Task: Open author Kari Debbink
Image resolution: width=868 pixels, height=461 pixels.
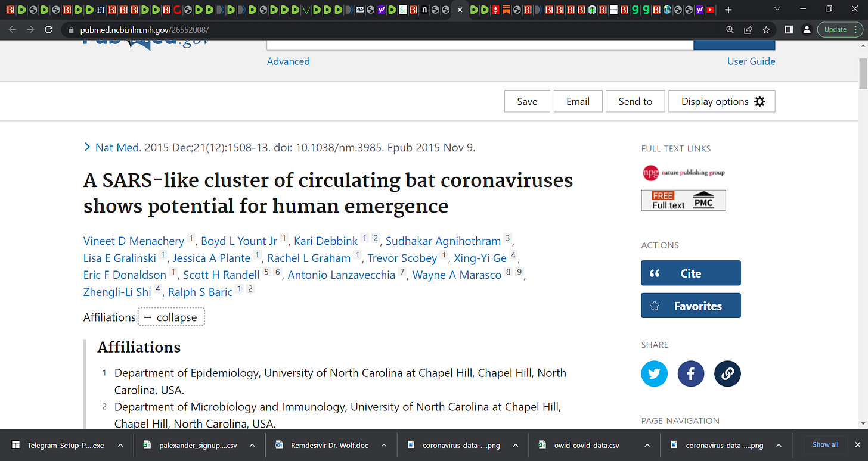Action: pos(326,241)
